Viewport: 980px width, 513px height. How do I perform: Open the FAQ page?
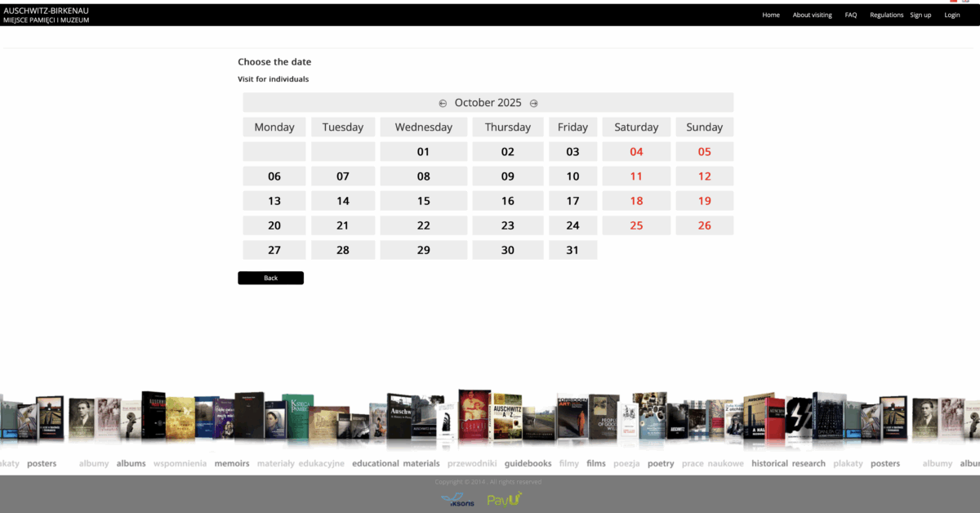tap(851, 15)
